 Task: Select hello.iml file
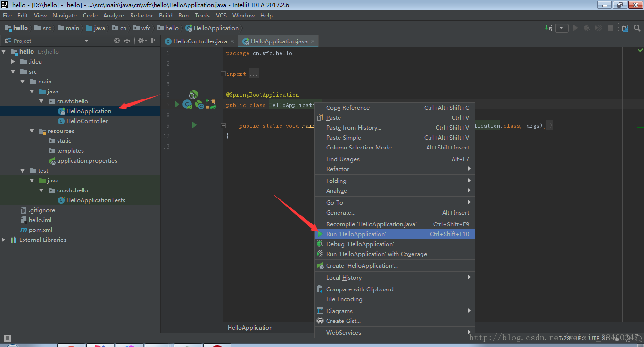[40, 220]
